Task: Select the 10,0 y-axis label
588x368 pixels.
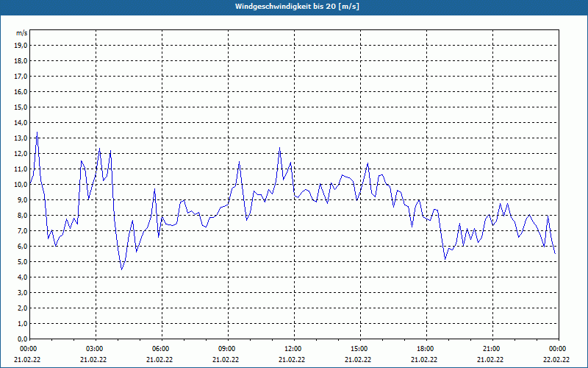Action: [x=21, y=185]
